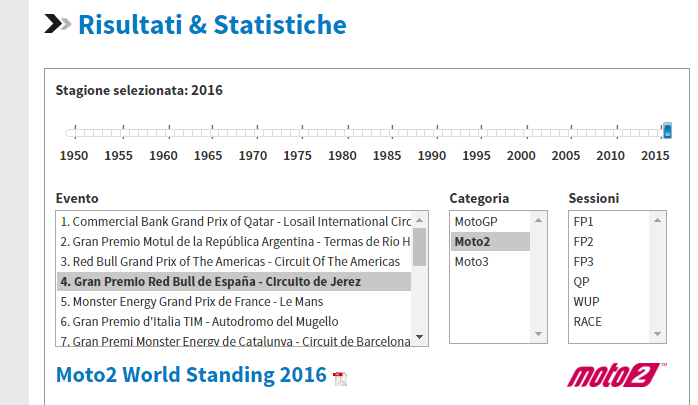Click Evento list scroll down arrow
This screenshot has height=405, width=698.
[x=419, y=337]
